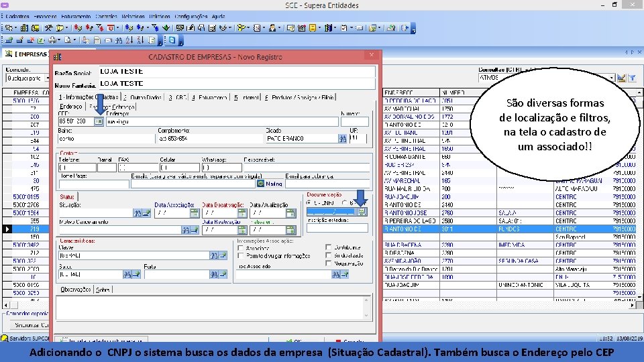Click the delete record red X icon

[30, 40]
